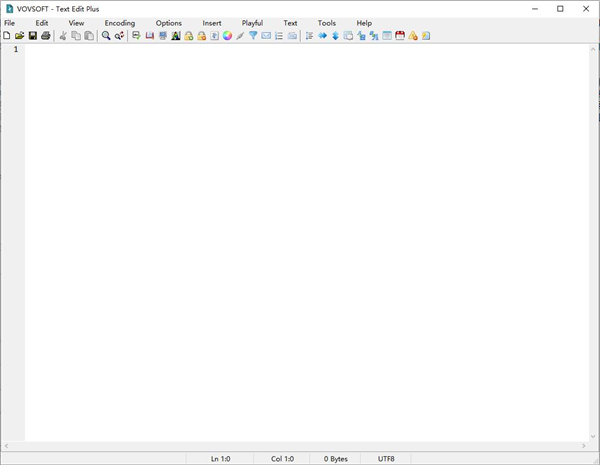The height and width of the screenshot is (465, 600).
Task: Click inside the empty text editing area
Action: (300, 240)
